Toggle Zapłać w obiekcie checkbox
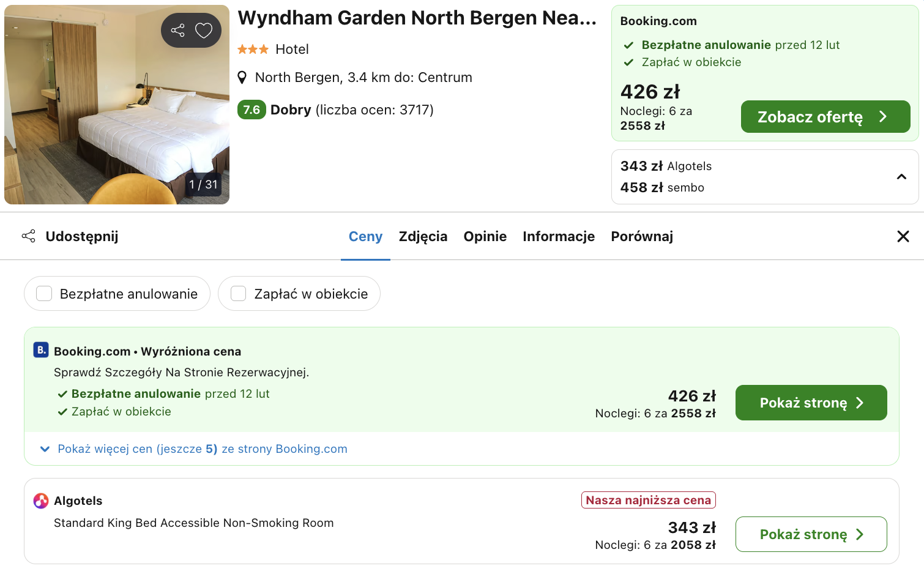Image resolution: width=924 pixels, height=574 pixels. click(x=238, y=294)
